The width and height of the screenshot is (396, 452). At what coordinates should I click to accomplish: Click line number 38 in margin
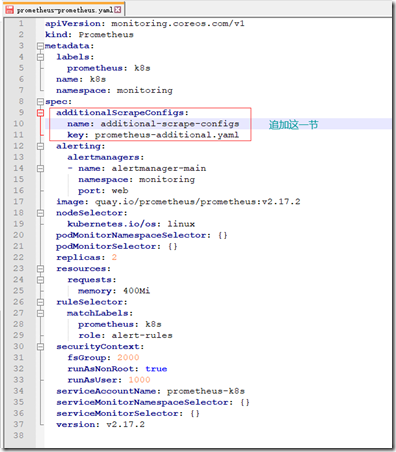pyautogui.click(x=19, y=436)
